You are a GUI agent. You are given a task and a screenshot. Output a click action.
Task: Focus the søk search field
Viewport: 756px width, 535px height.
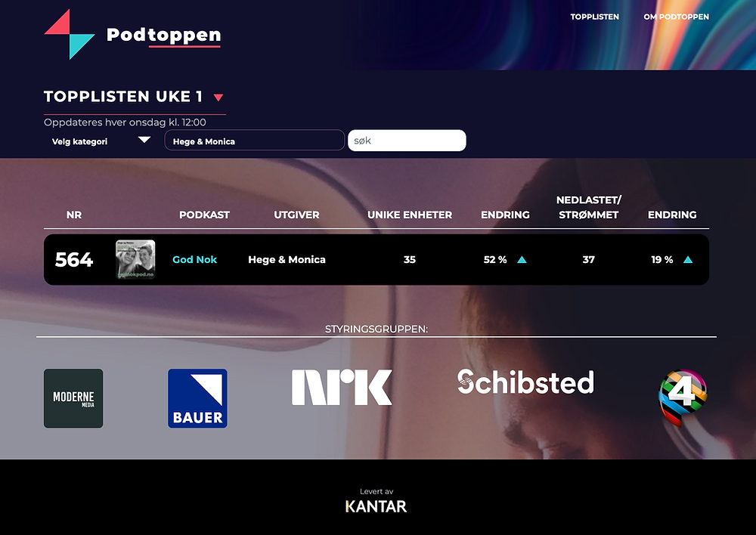click(x=407, y=141)
